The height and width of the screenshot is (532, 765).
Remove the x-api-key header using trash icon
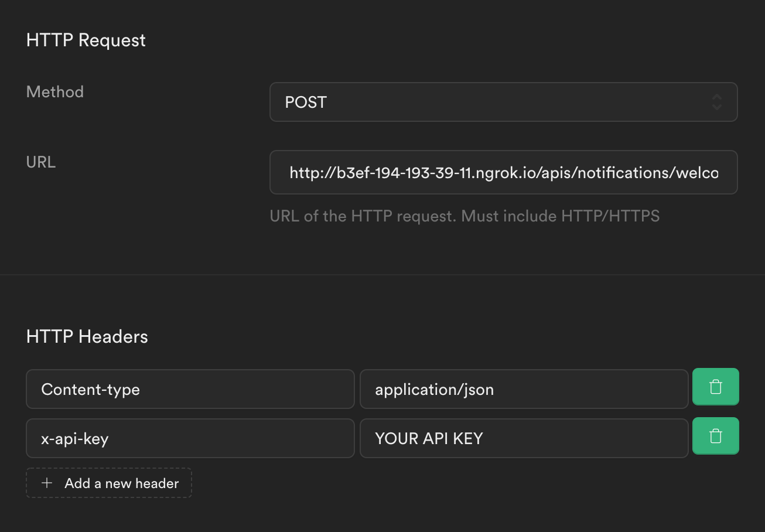[x=715, y=436]
